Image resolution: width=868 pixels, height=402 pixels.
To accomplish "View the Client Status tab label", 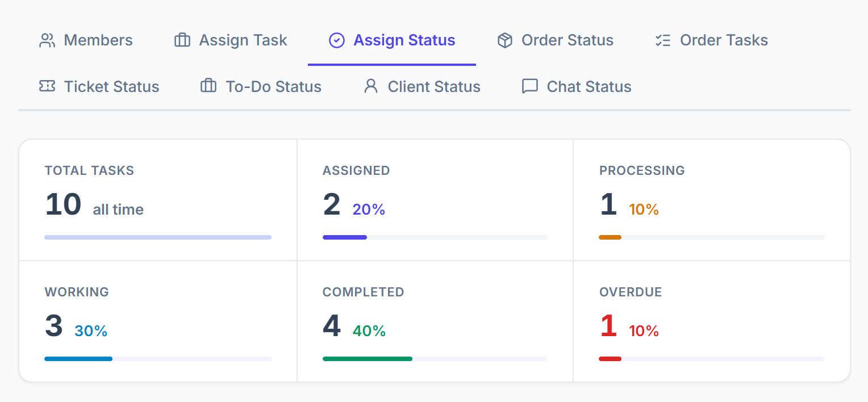I will click(434, 86).
